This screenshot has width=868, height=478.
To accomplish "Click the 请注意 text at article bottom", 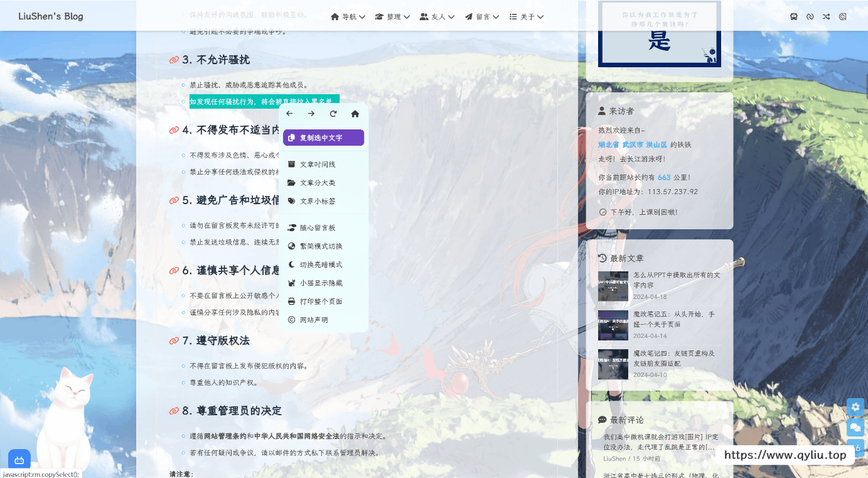I will 181,474.
